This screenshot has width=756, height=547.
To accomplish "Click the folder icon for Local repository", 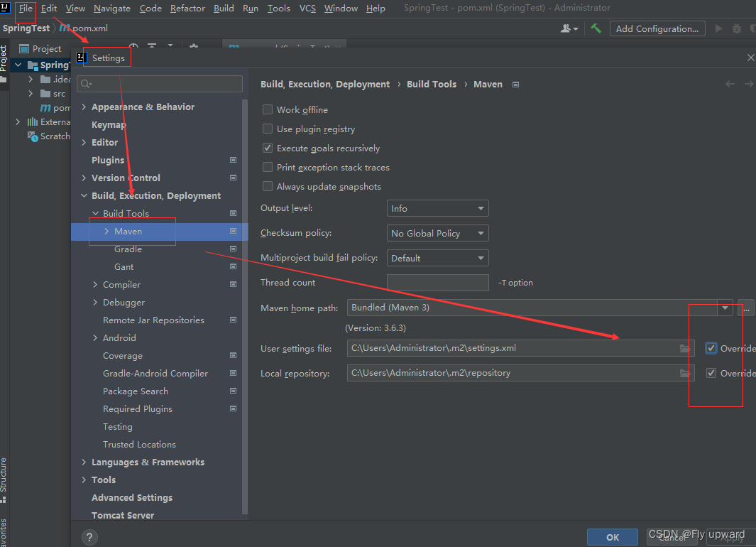I will (684, 374).
